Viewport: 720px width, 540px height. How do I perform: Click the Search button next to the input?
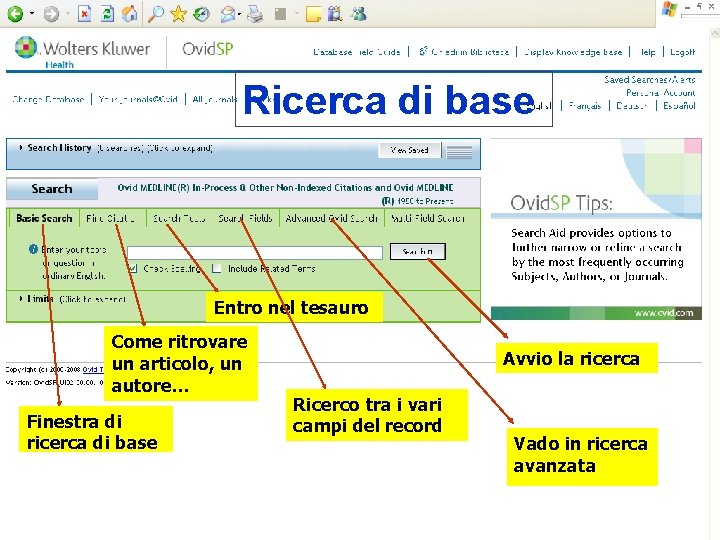point(418,252)
